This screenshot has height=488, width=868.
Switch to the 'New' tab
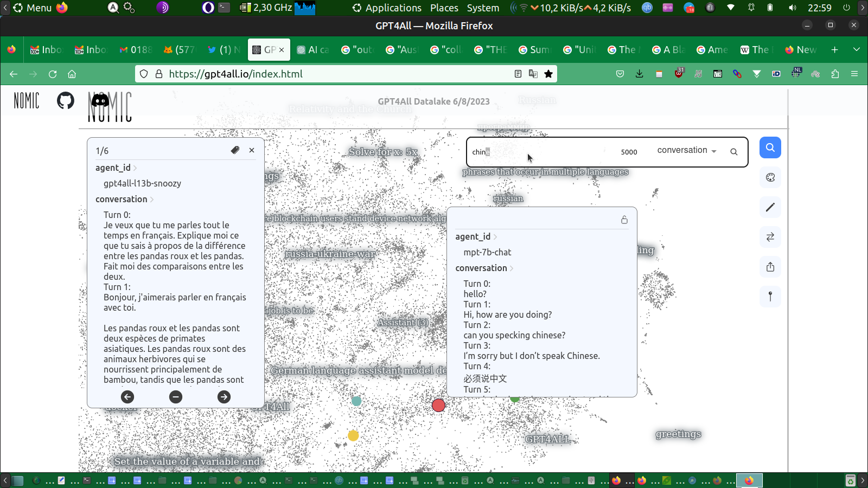click(801, 49)
